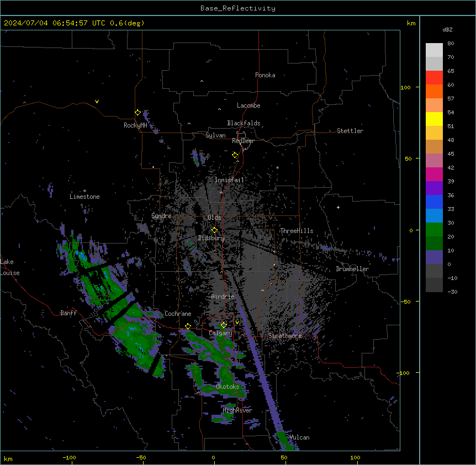Click the Sylvan label
476x465 pixels.
pyautogui.click(x=215, y=135)
